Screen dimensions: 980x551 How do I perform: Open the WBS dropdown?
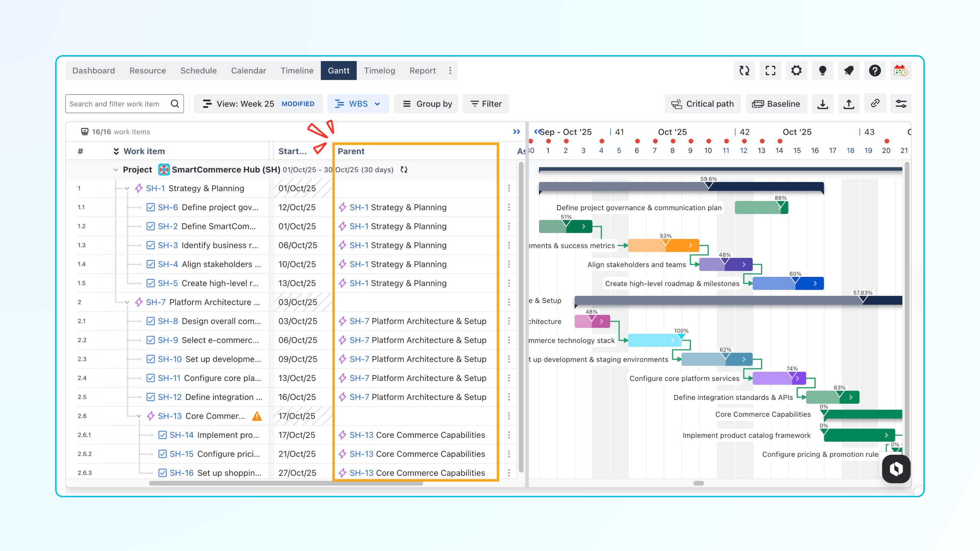click(x=358, y=104)
